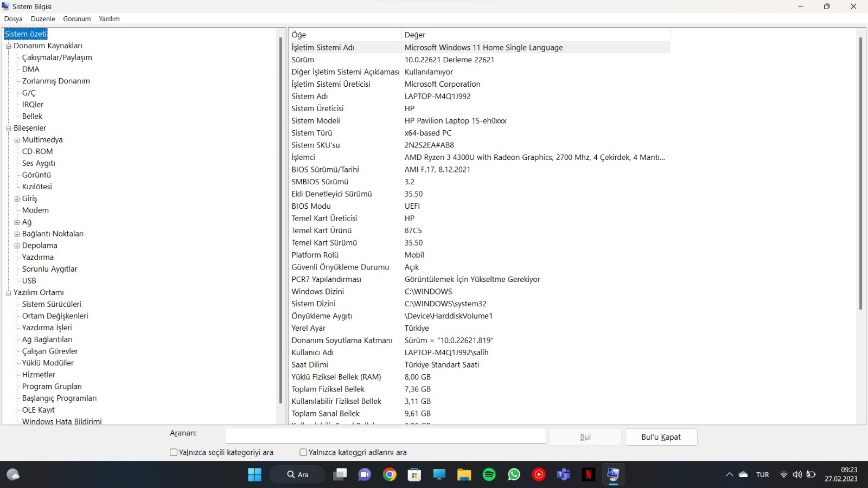Sort by the Öğe column header
Image resolution: width=868 pixels, height=488 pixels.
345,35
